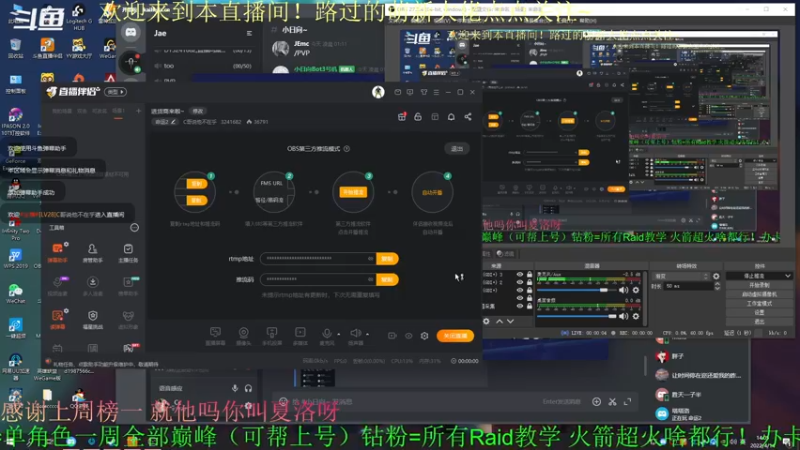
Task: Click OBS start virtual camera button
Action: tap(759, 294)
